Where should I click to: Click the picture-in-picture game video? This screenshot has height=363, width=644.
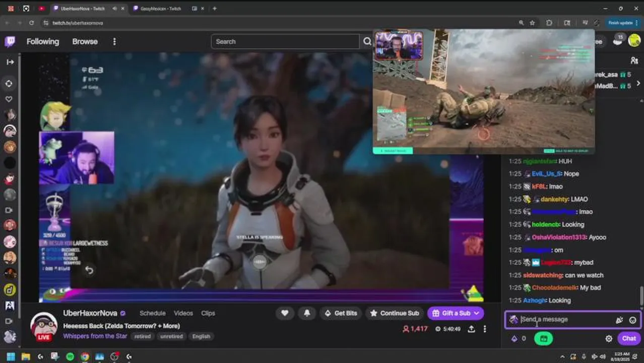484,92
